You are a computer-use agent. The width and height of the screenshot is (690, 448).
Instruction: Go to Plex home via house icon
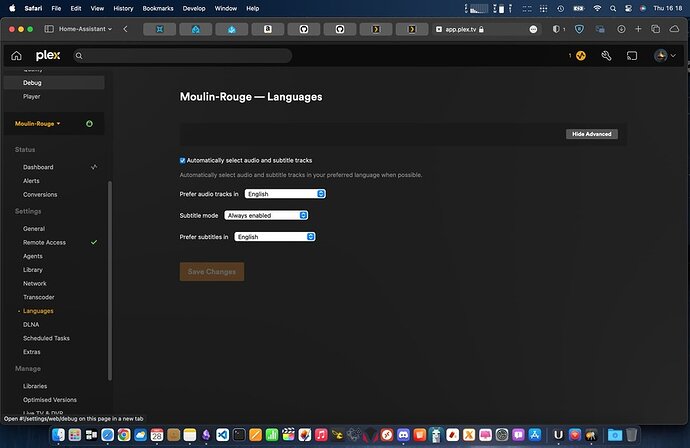click(x=16, y=55)
